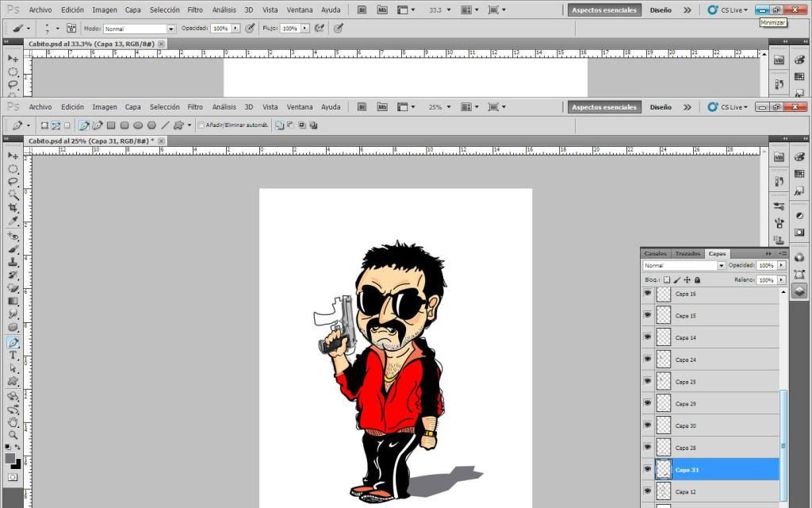Select the Gradient tool

[x=13, y=301]
